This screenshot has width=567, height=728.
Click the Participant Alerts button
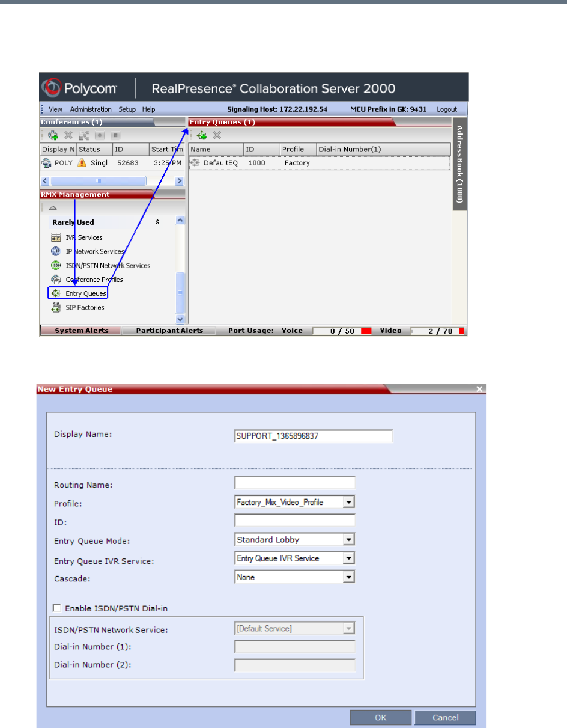[x=169, y=331]
